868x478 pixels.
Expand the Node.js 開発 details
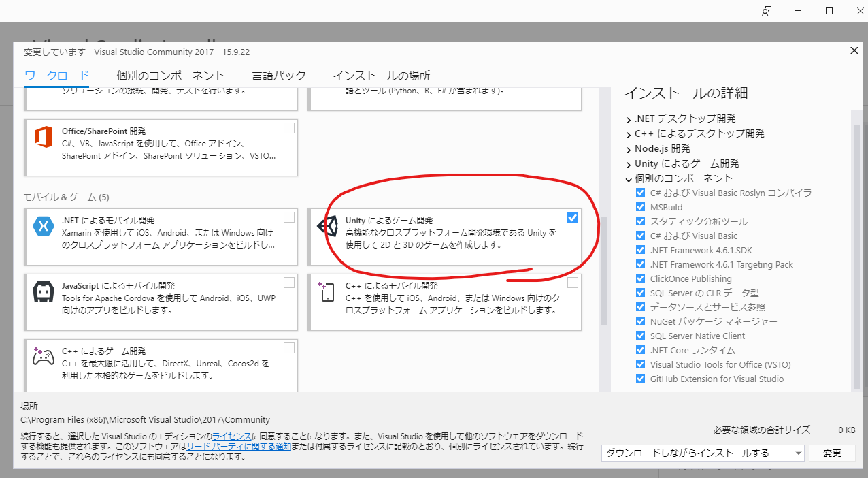pyautogui.click(x=628, y=149)
